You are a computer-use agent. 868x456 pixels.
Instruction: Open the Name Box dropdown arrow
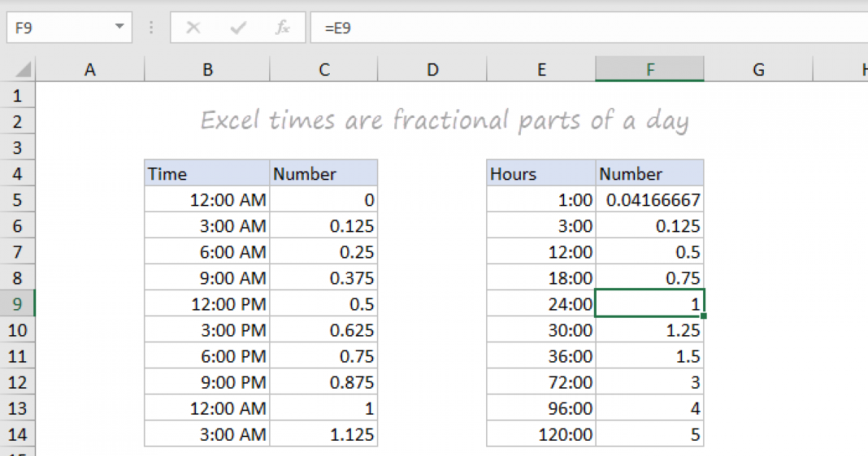(120, 28)
